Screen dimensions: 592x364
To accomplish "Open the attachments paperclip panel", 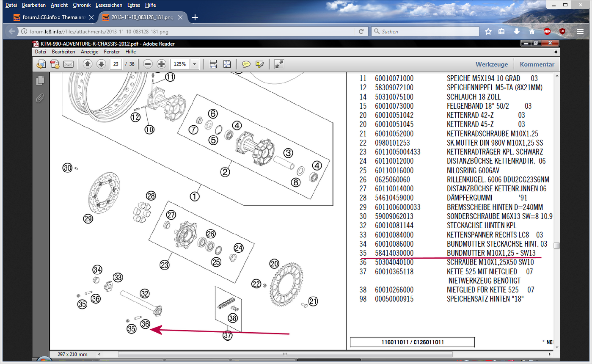I will [40, 98].
